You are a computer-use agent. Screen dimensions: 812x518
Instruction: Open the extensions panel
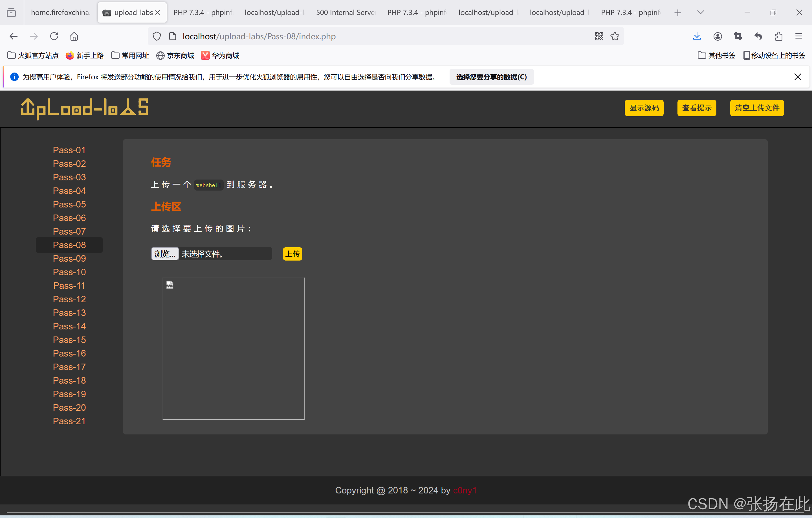coord(778,36)
